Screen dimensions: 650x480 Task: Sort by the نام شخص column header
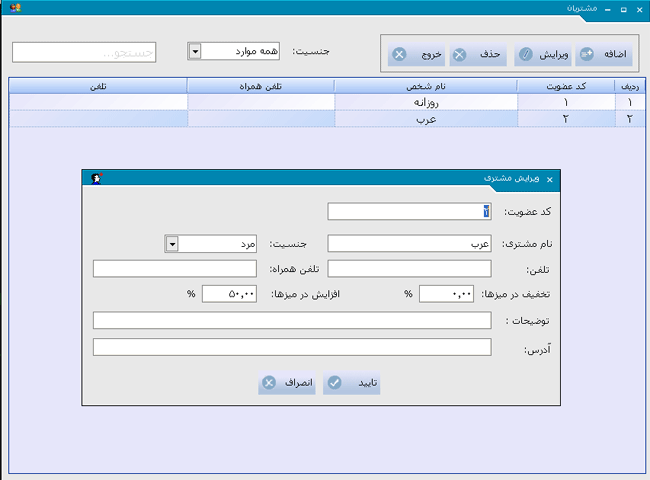[426, 86]
